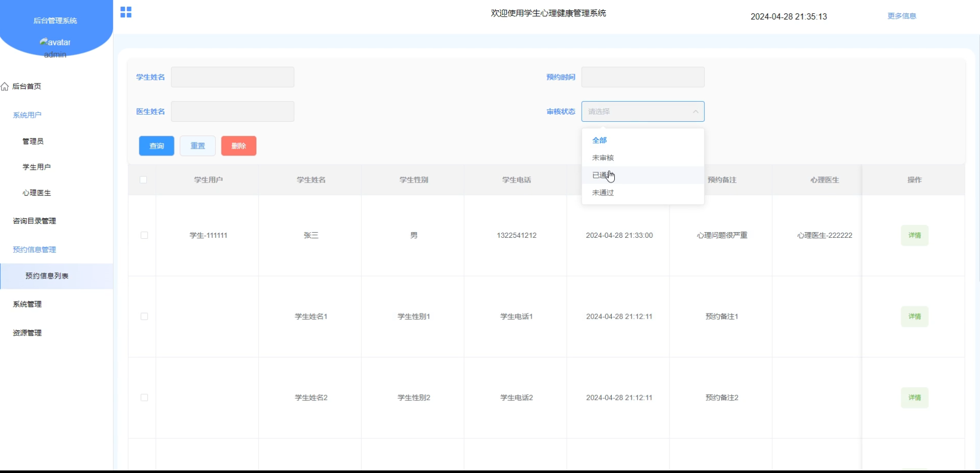
Task: Select the 张三 name cell
Action: click(311, 235)
